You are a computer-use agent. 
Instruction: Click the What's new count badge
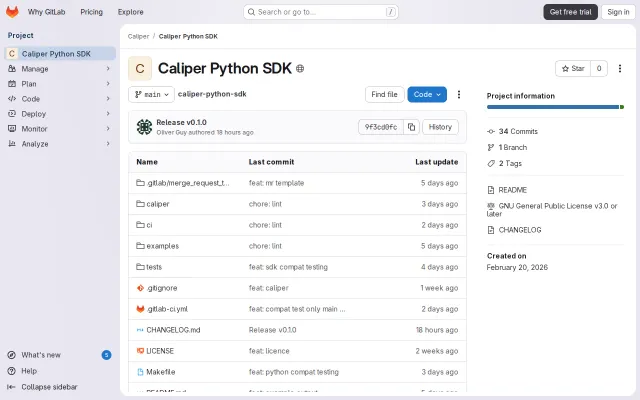point(106,355)
